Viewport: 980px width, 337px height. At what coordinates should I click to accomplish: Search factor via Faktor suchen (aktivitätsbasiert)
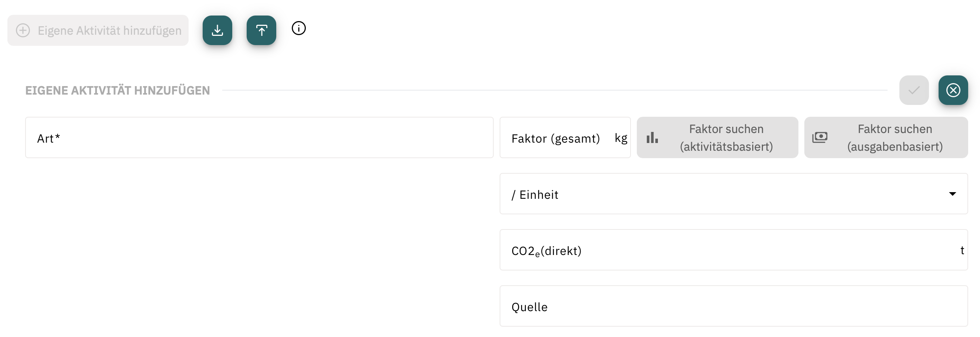pos(717,137)
